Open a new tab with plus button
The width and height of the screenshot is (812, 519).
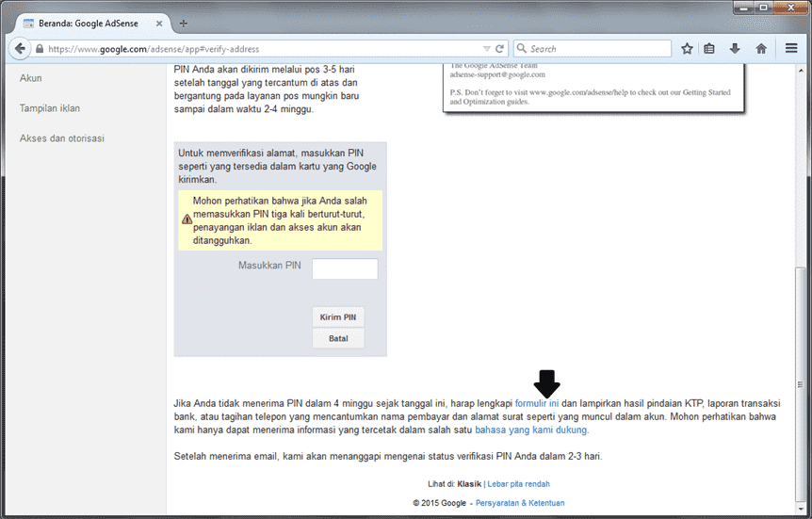pos(184,24)
